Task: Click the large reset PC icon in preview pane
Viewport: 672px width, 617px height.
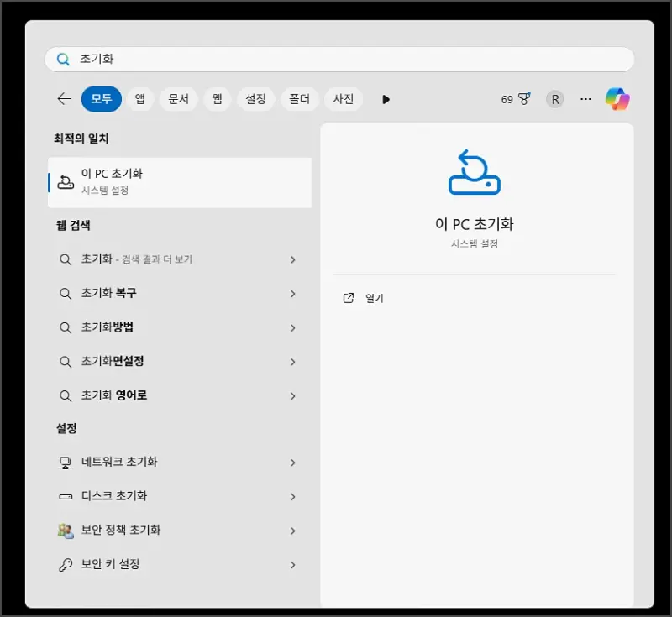Action: click(475, 172)
